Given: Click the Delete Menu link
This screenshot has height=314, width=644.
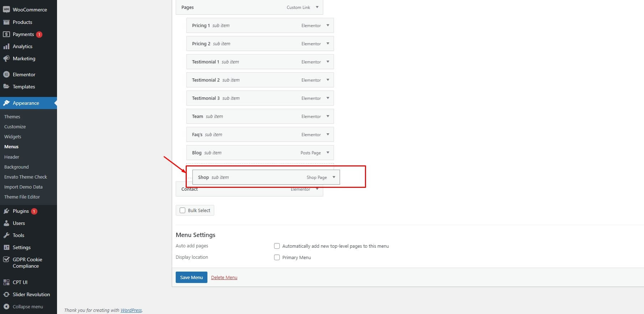Looking at the screenshot, I should (x=224, y=277).
